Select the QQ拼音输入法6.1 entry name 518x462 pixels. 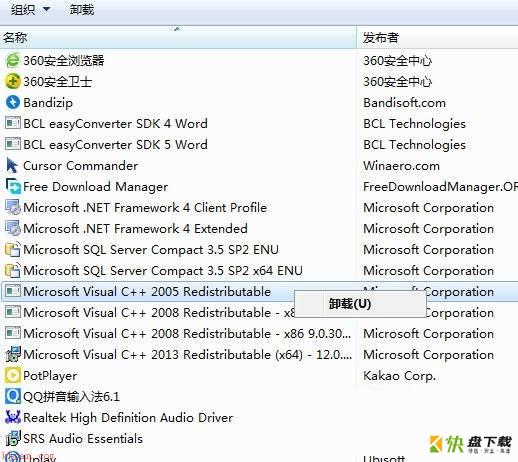71,397
